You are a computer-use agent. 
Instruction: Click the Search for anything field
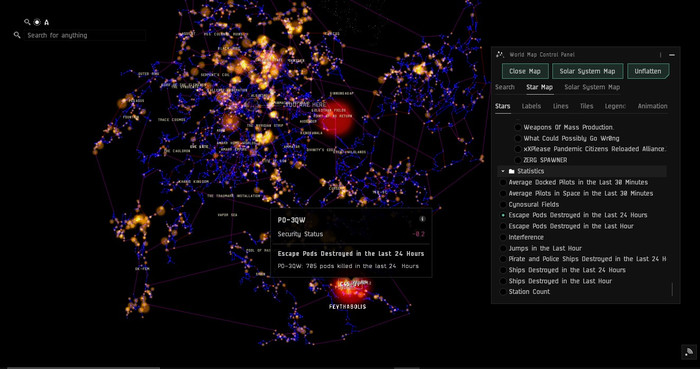pos(85,35)
